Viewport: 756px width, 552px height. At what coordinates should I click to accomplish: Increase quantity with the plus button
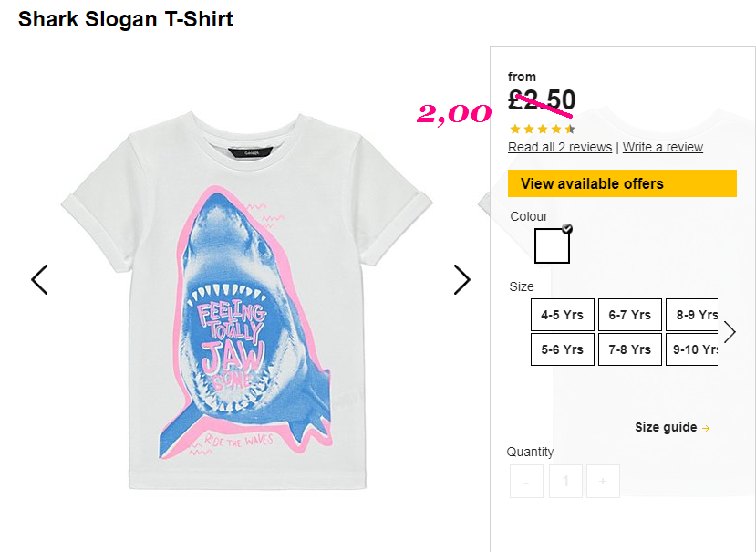(603, 481)
